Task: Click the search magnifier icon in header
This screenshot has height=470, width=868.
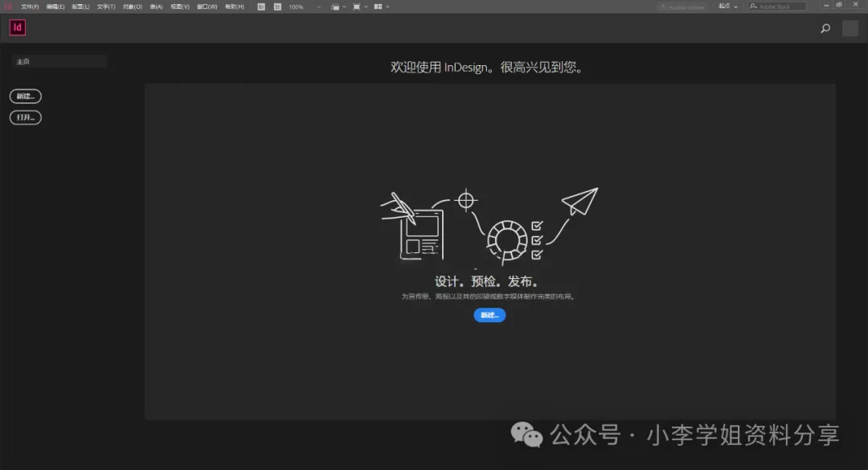Action: (x=825, y=28)
